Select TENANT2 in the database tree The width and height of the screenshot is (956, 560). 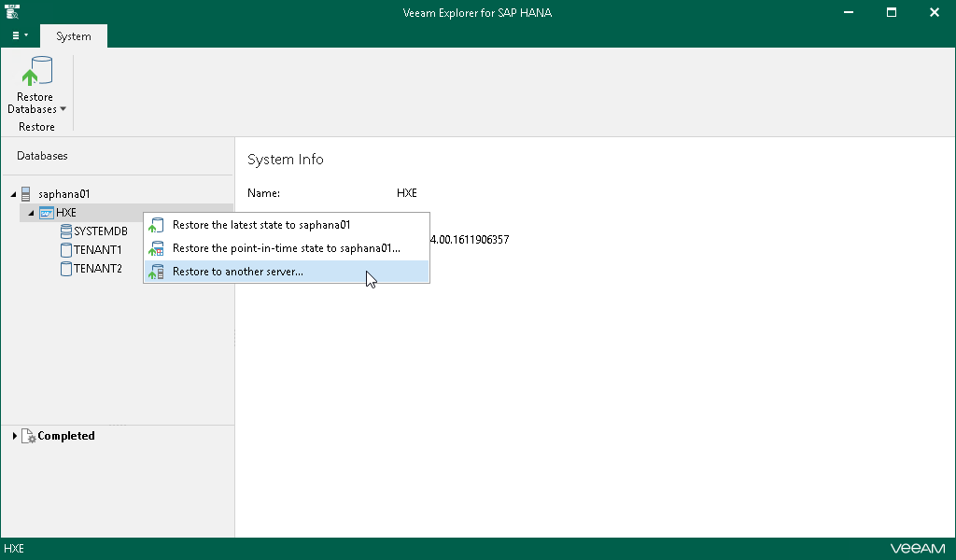[x=97, y=269]
